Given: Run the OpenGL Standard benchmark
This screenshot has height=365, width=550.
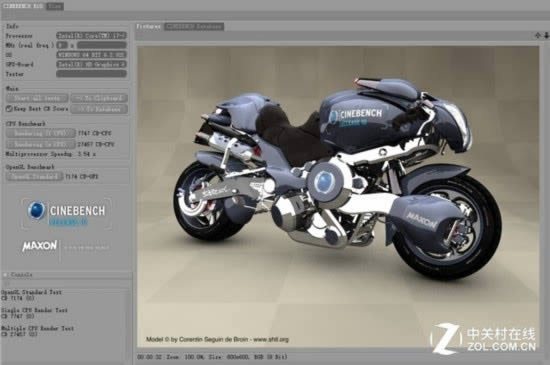Looking at the screenshot, I should tap(34, 176).
